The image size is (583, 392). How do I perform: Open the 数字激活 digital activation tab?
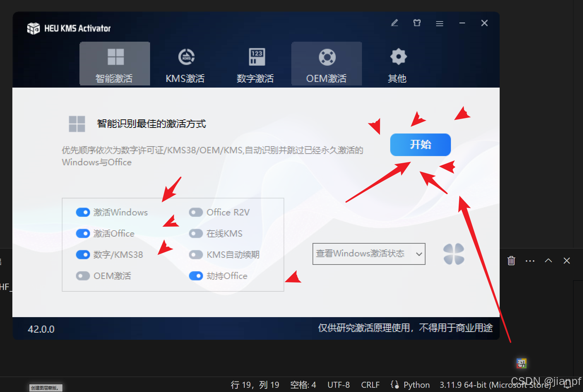click(x=256, y=64)
